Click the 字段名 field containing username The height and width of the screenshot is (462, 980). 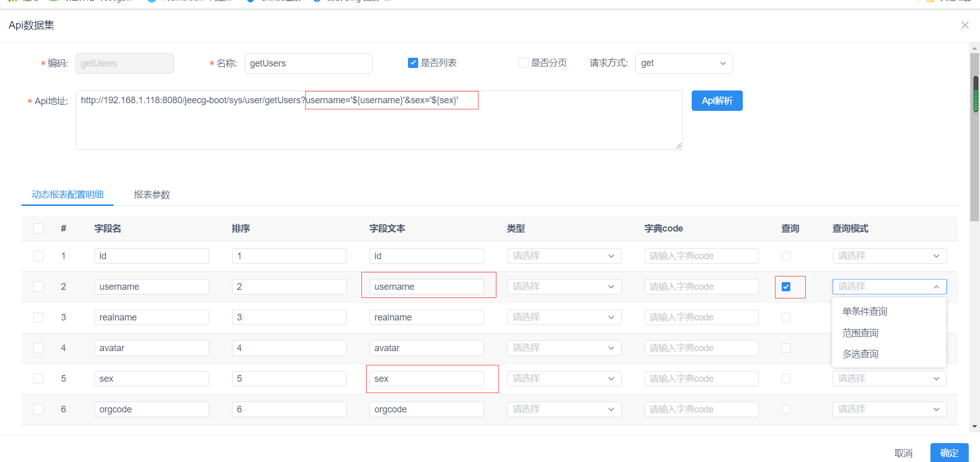(x=151, y=287)
